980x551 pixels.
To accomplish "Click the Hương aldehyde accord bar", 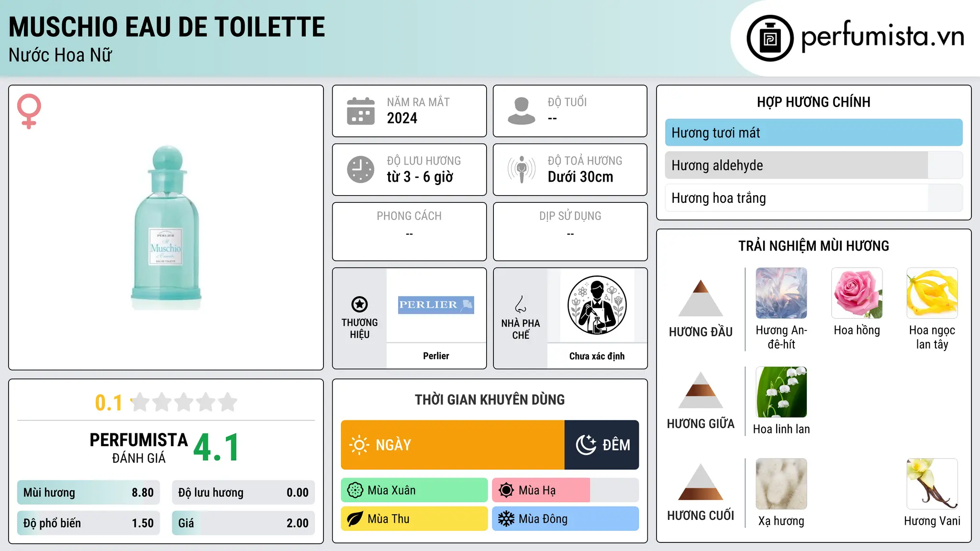I will (x=813, y=165).
